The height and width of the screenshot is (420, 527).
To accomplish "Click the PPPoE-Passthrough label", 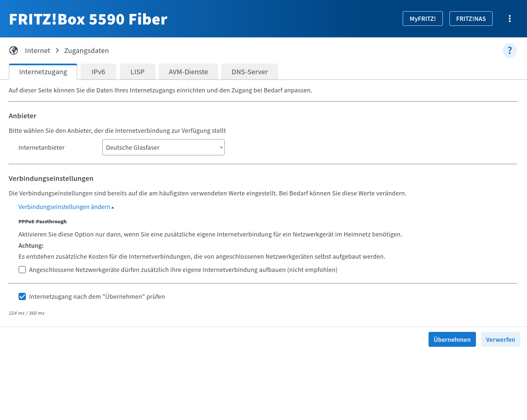I will tap(42, 222).
